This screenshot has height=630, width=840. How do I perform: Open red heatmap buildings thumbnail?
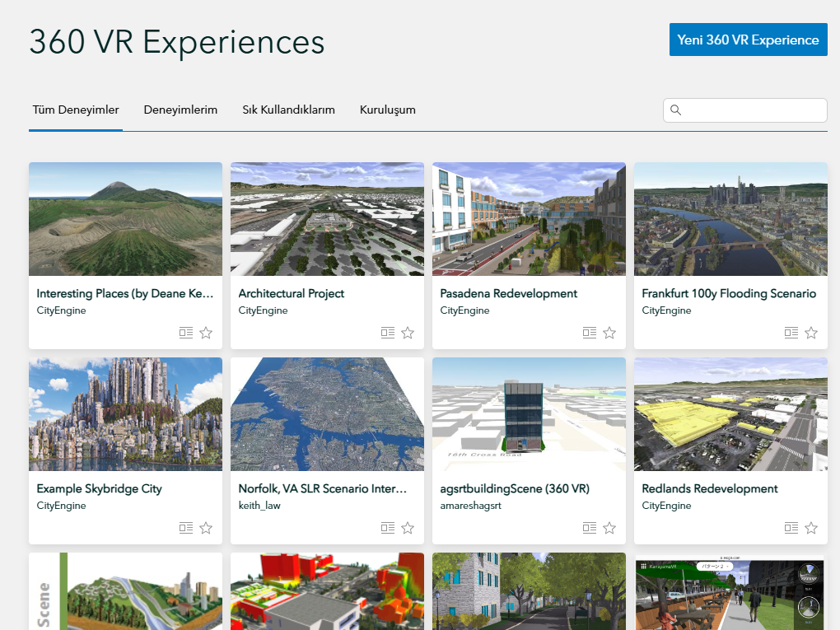click(327, 591)
